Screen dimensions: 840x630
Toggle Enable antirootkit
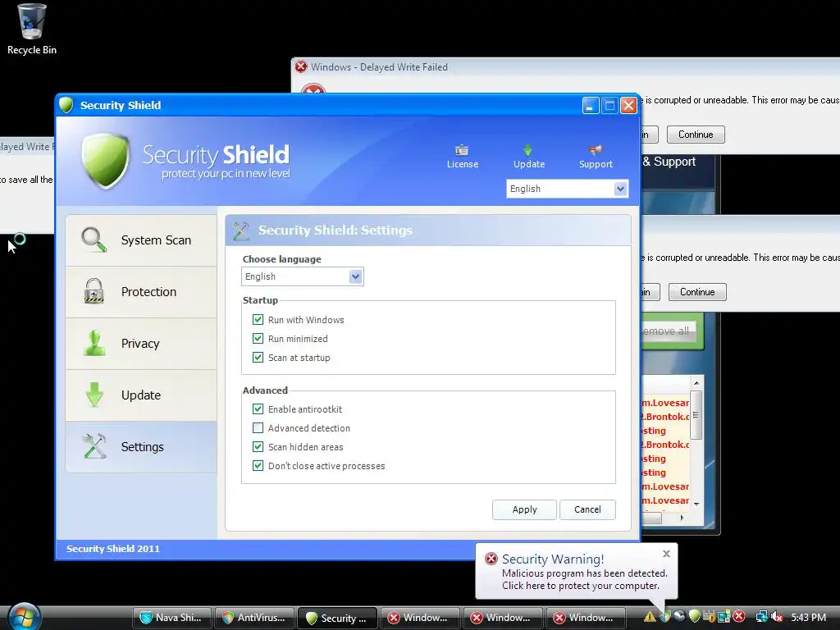[x=258, y=409]
